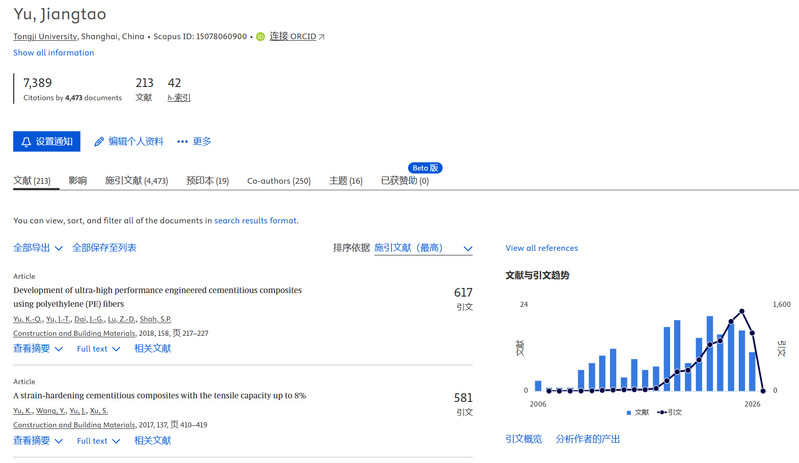Open Tongji University affiliation link

45,36
